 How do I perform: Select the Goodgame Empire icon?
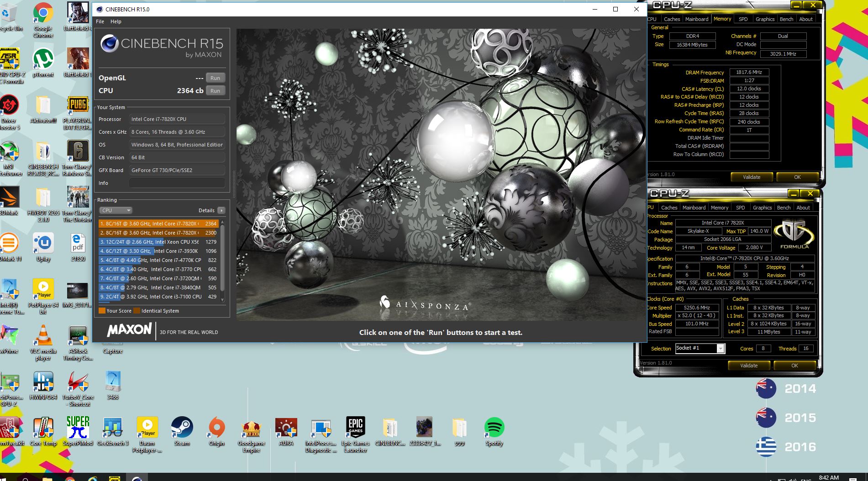coord(251,435)
